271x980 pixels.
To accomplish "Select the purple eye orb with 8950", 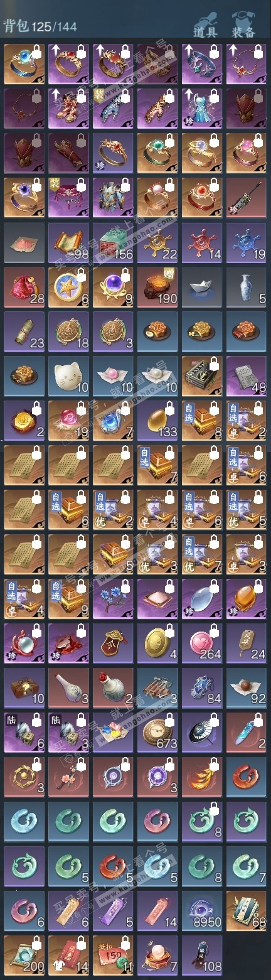I will tap(202, 910).
